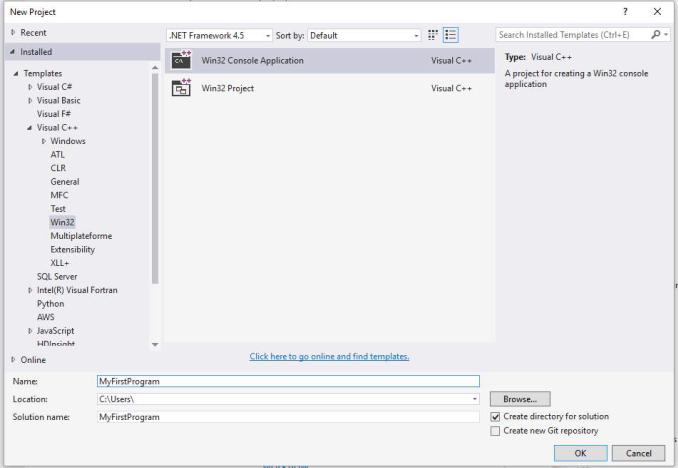Select the Test category
This screenshot has width=678, height=468.
(58, 208)
